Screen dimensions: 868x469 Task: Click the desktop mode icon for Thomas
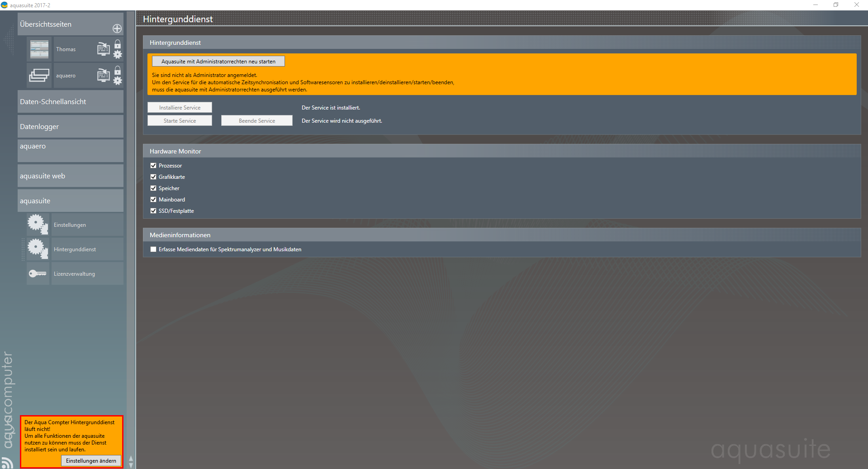click(x=104, y=49)
